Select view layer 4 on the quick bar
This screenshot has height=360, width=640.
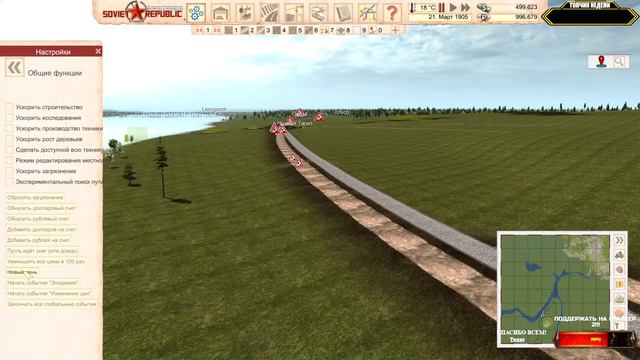pyautogui.click(x=279, y=30)
